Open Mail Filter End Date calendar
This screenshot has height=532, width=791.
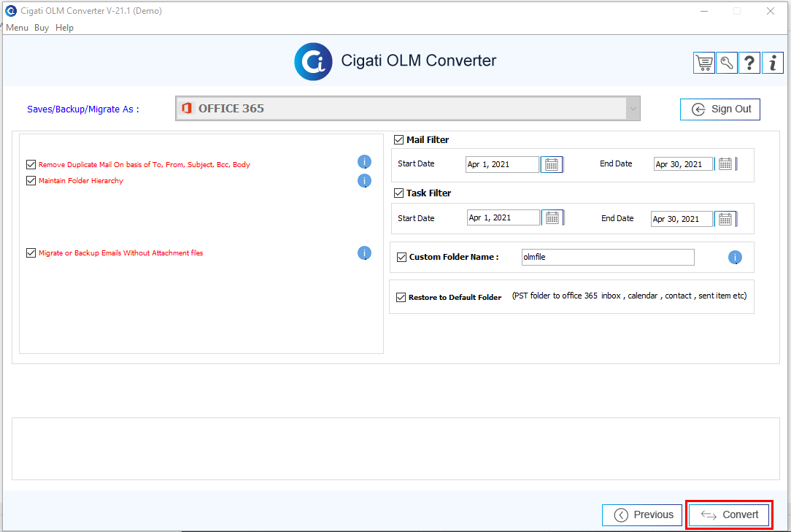(x=725, y=164)
